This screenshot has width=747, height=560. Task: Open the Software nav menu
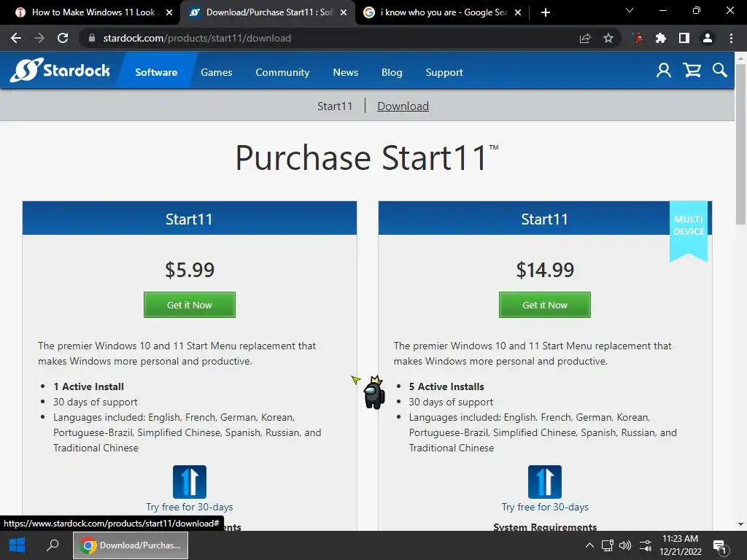tap(156, 72)
